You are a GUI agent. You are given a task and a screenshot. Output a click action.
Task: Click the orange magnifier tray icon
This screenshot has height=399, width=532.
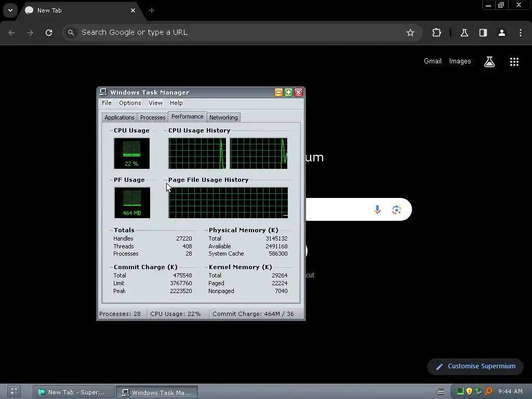(x=488, y=391)
